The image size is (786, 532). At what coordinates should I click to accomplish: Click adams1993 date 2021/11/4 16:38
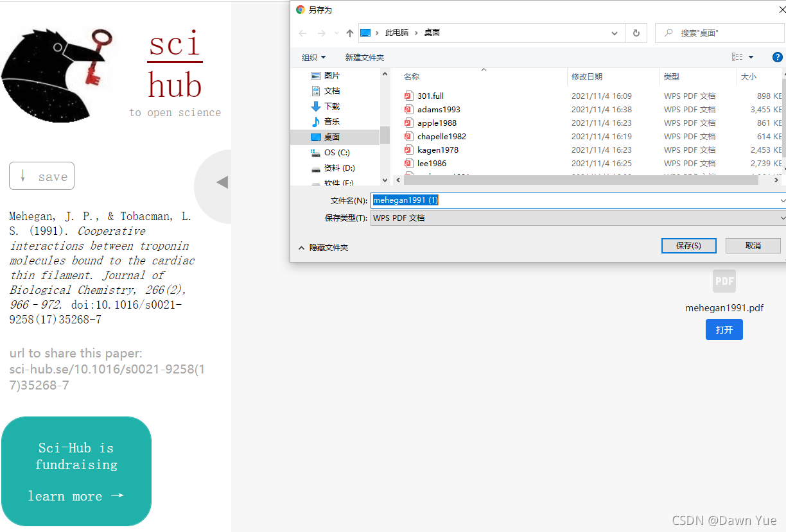pyautogui.click(x=602, y=109)
